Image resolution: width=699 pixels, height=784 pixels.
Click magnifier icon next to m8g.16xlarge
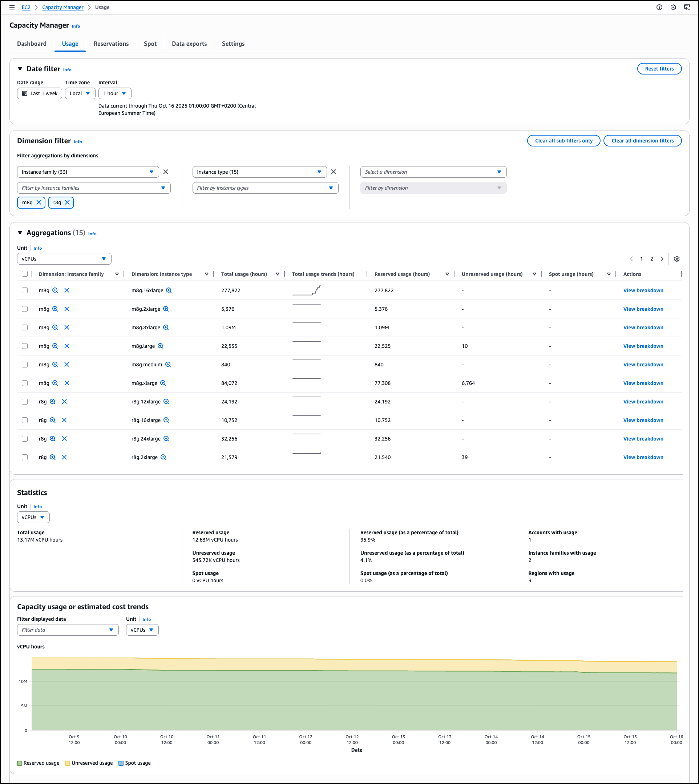[x=169, y=290]
